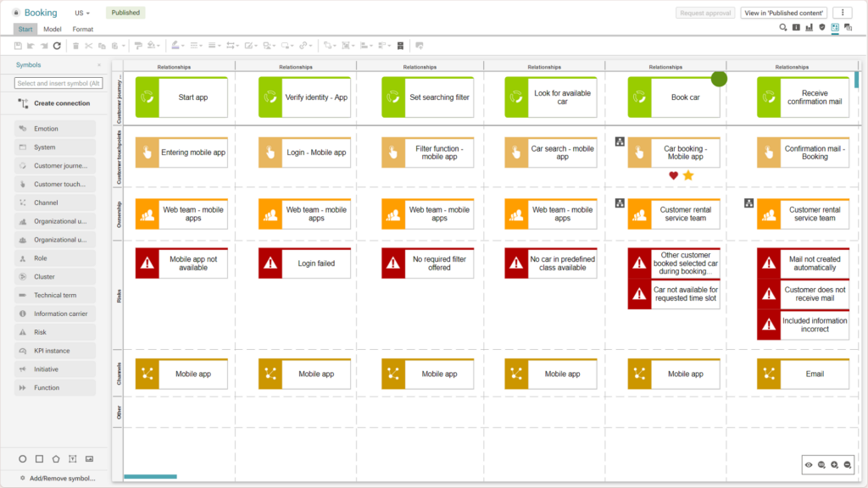Screen dimensions: 868x488
Task: Open the paste options dropdown arrow
Action: pyautogui.click(x=124, y=46)
